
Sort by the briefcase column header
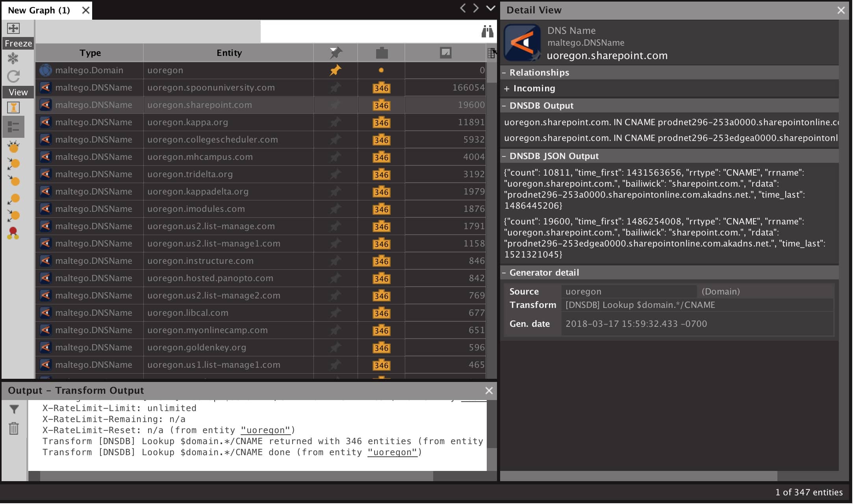point(382,53)
